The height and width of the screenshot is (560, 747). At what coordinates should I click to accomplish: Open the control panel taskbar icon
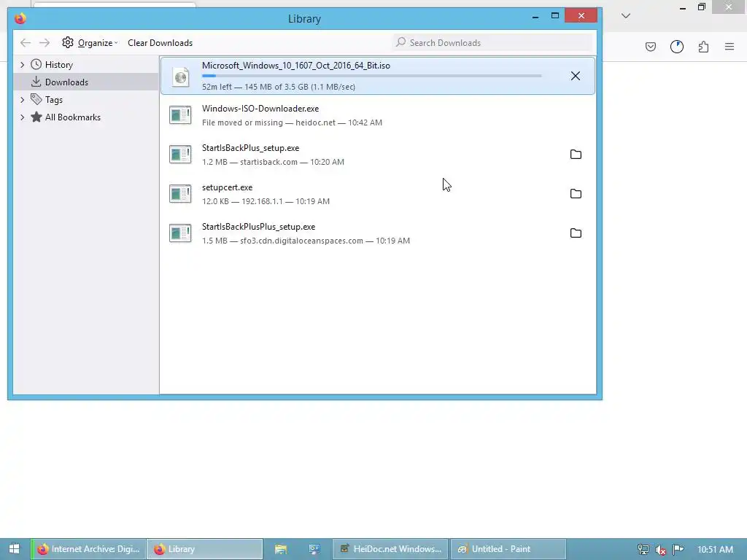(314, 549)
